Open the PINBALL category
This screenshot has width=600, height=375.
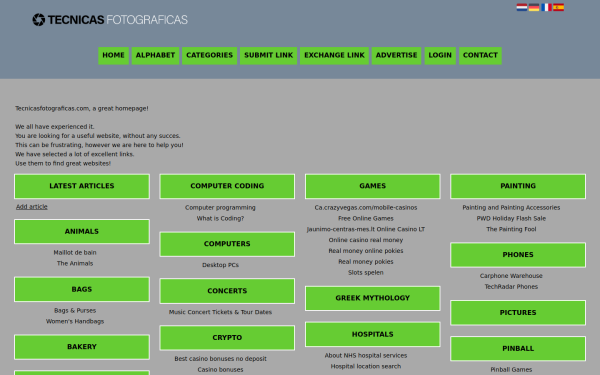click(x=518, y=349)
